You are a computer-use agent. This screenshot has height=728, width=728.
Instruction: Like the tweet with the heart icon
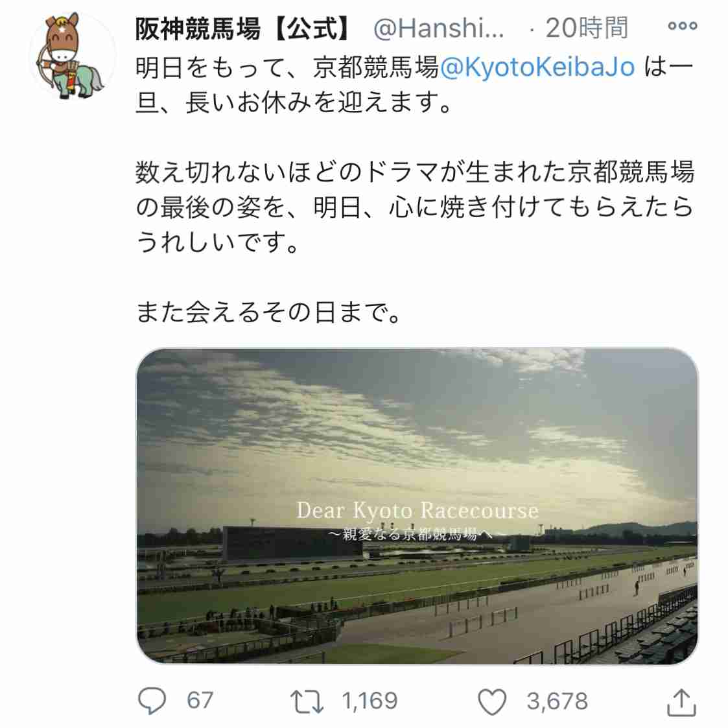pyautogui.click(x=491, y=701)
